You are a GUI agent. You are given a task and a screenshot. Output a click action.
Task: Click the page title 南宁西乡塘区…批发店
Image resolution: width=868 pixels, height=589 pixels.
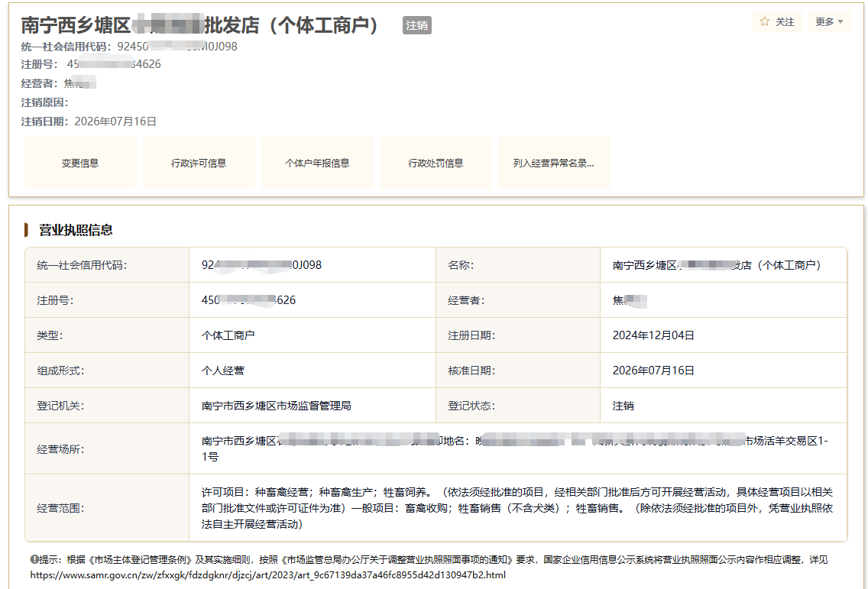[200, 25]
